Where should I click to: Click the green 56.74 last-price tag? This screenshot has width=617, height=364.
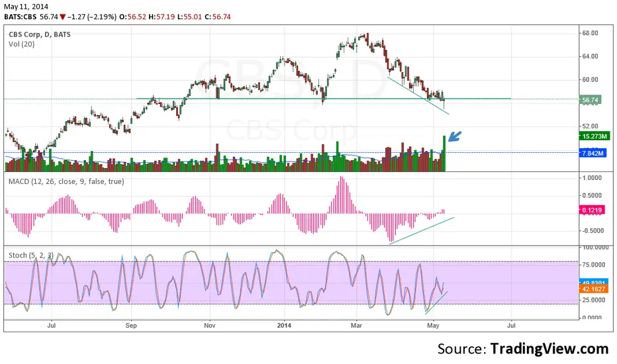(591, 100)
